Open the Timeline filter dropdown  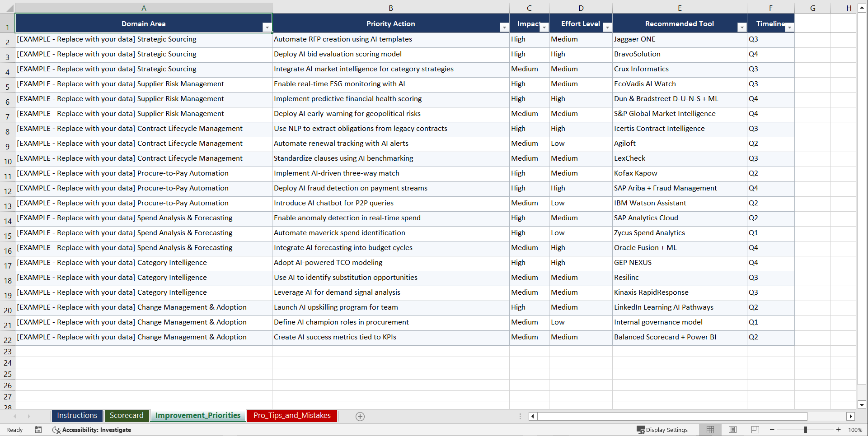(790, 27)
